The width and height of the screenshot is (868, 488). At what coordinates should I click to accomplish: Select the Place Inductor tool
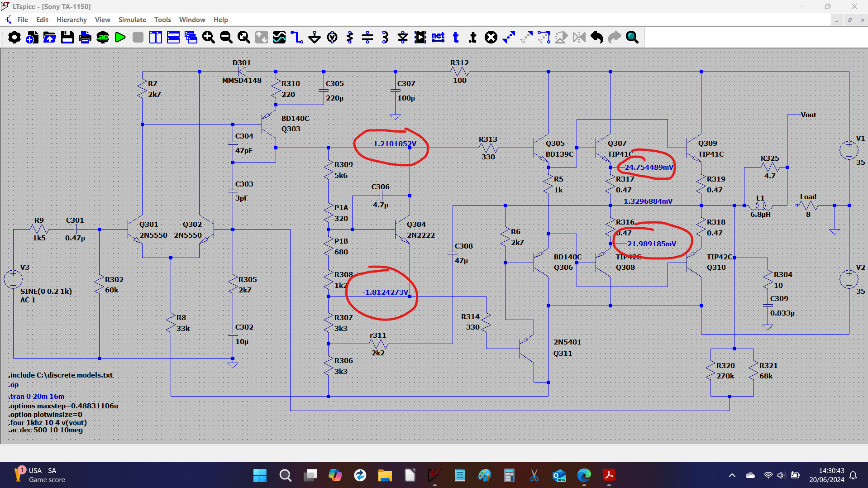click(x=385, y=37)
